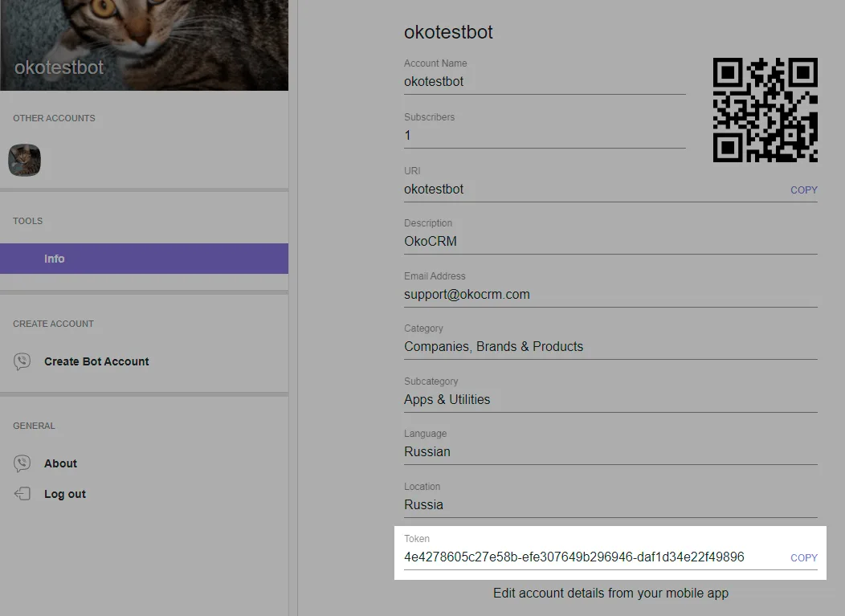Click Log out
Viewport: 845px width, 616px height.
[x=65, y=494]
